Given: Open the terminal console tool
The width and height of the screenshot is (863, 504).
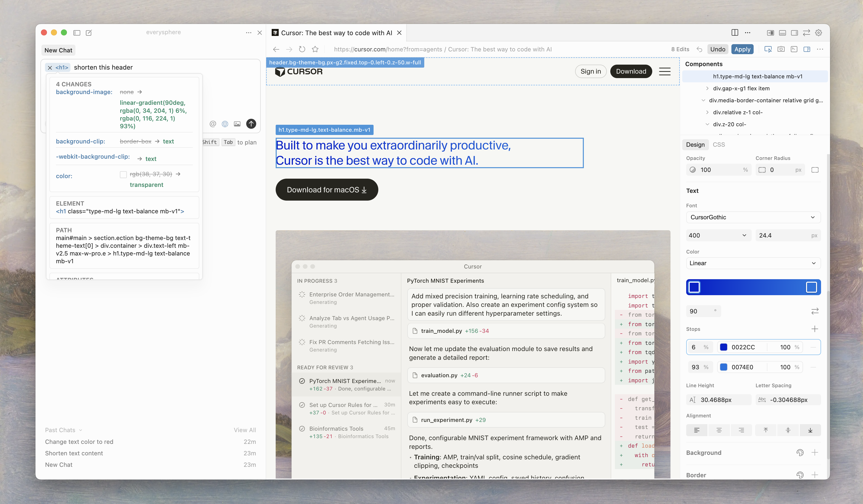Looking at the screenshot, I should [x=794, y=49].
